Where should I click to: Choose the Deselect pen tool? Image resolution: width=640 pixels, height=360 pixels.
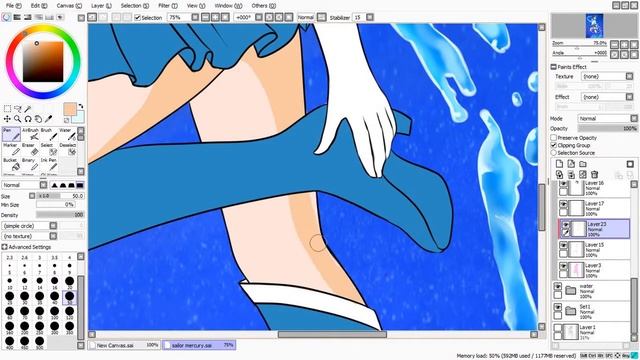[67, 149]
